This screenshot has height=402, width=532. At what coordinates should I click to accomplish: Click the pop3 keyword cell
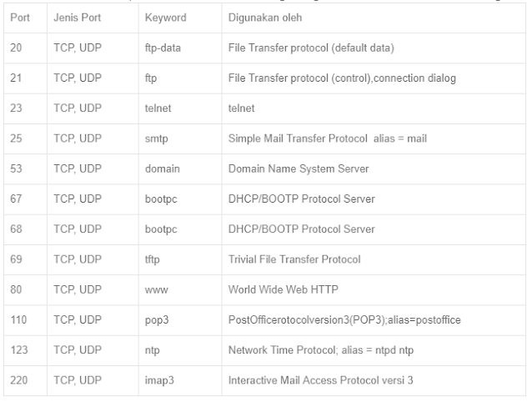tap(156, 320)
